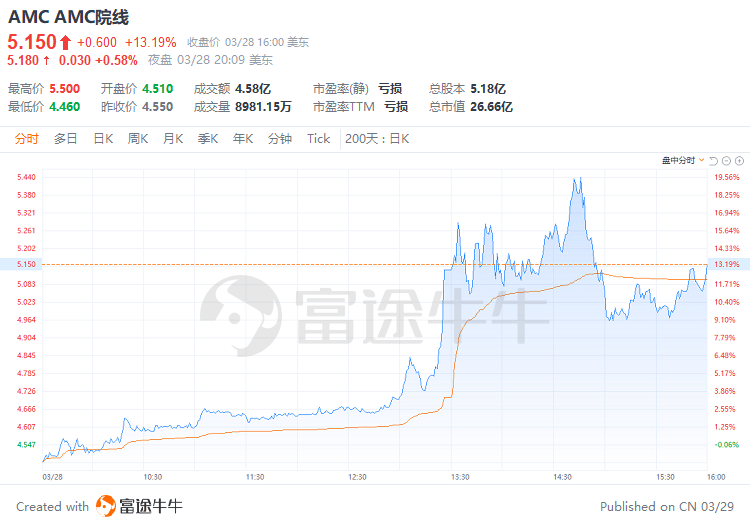This screenshot has width=750, height=527.
Task: Click the undo/reset chart arrow icon
Action: [x=714, y=160]
